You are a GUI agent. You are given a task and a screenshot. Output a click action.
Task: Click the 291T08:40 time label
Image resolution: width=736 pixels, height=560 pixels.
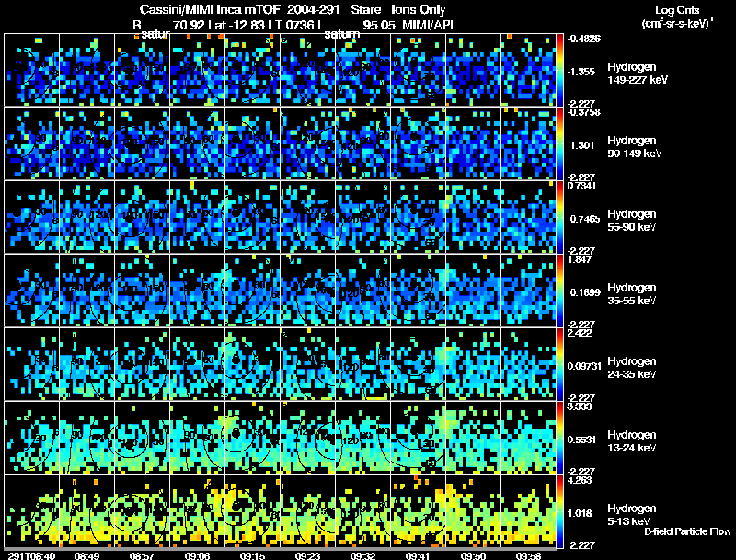[31, 556]
